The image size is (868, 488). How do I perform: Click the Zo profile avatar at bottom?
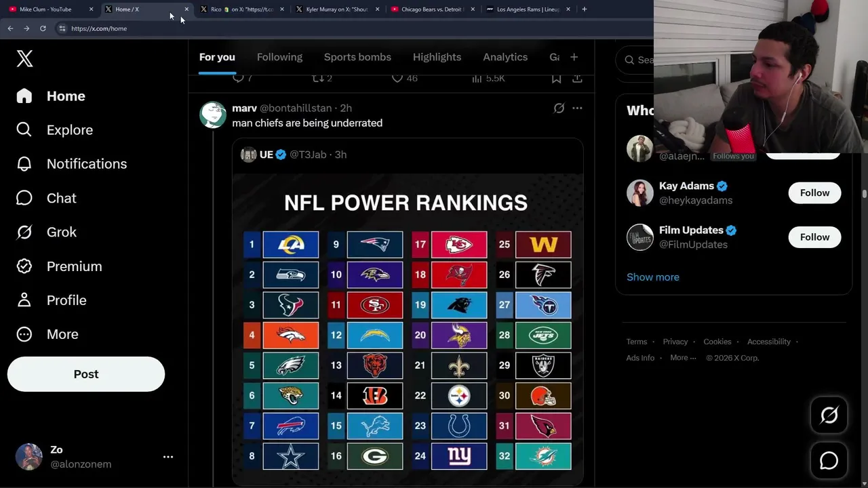pyautogui.click(x=29, y=457)
